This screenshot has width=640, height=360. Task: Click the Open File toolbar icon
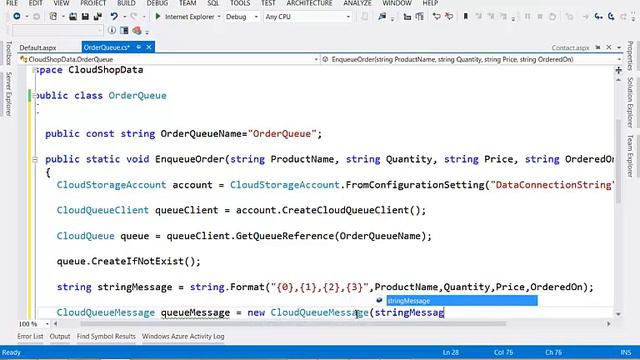tap(73, 16)
